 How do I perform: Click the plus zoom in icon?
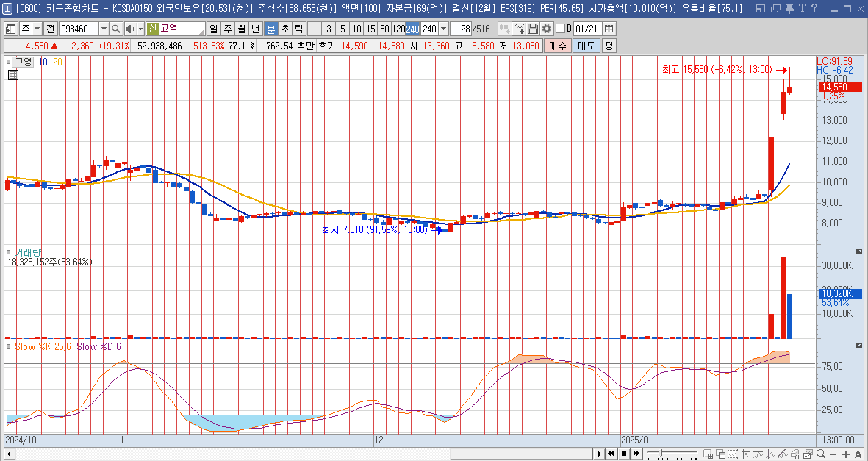click(x=846, y=454)
